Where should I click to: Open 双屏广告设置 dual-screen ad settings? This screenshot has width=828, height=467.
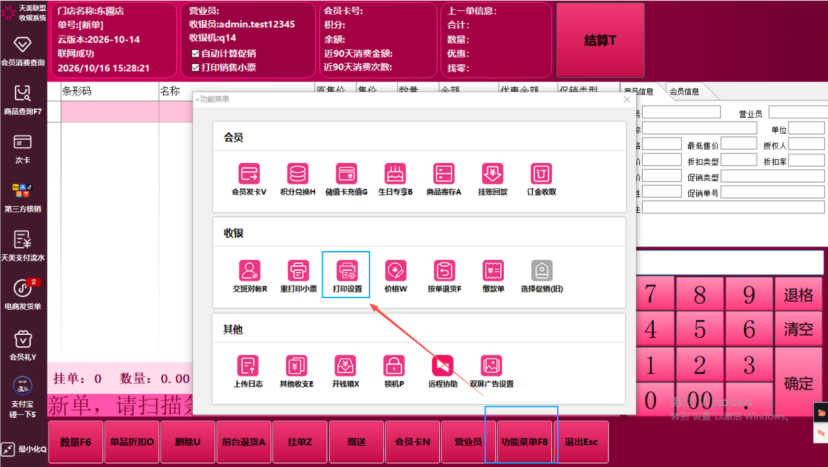(492, 371)
